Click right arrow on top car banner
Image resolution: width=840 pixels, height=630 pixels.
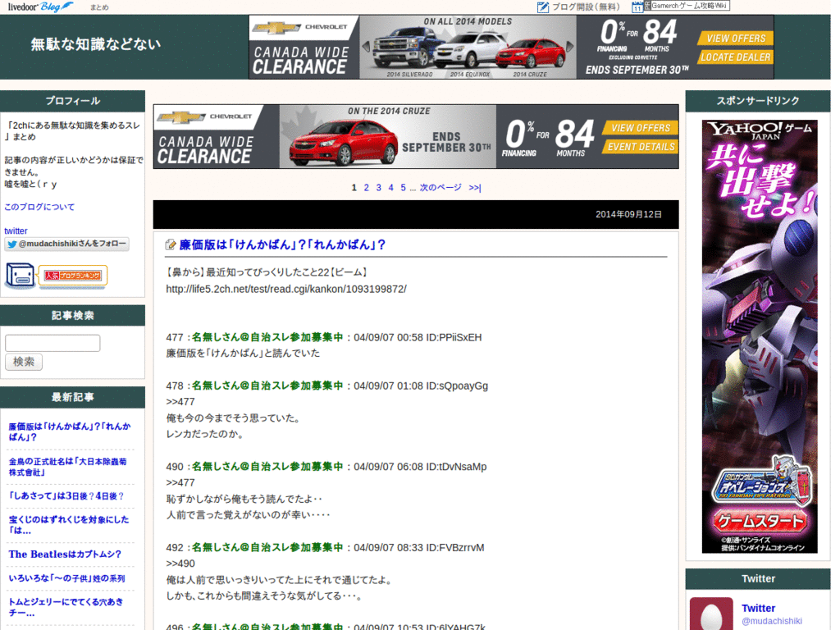570,47
